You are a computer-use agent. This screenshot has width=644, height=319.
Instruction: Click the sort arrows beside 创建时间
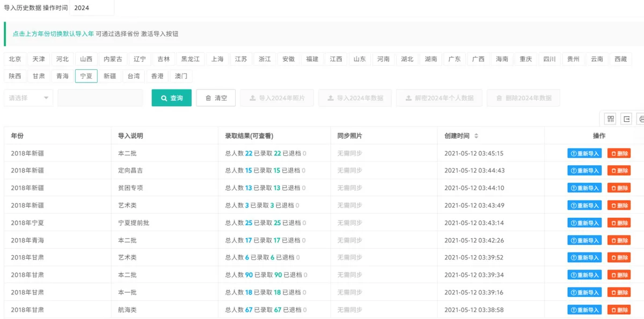pyautogui.click(x=476, y=136)
